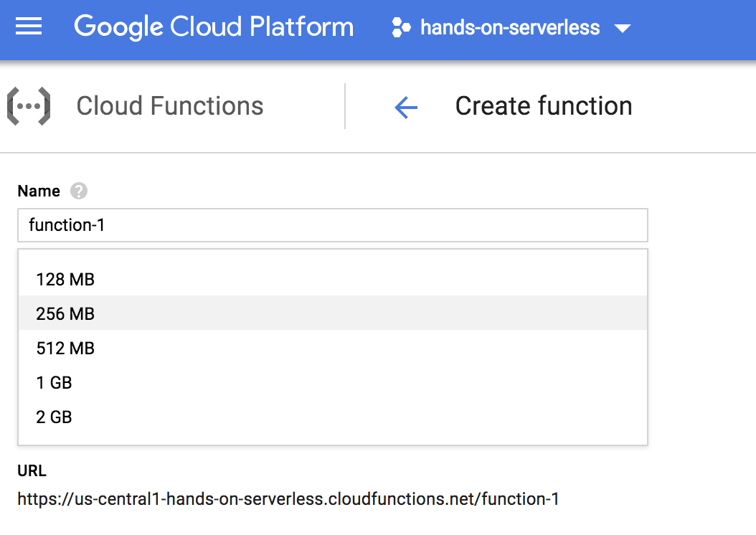The width and height of the screenshot is (756, 535).
Task: Click the Create function page heading
Action: [x=544, y=106]
